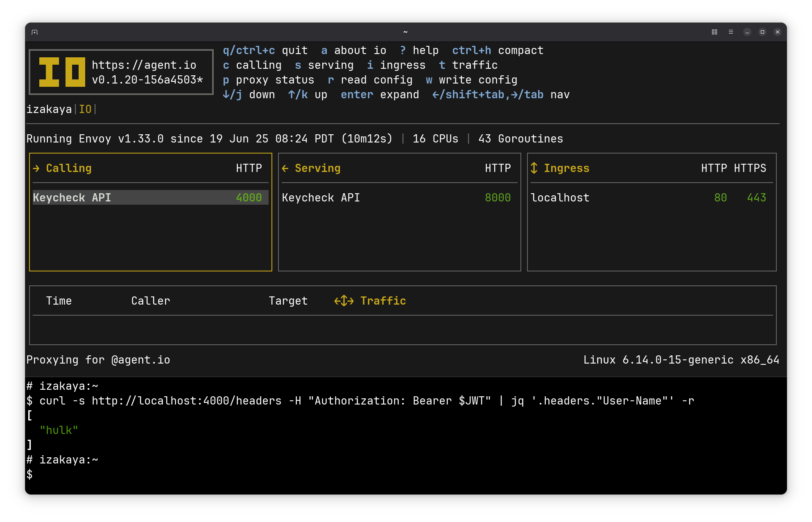Select the Calling panel title
Screen dimensions: 812x522
point(69,168)
